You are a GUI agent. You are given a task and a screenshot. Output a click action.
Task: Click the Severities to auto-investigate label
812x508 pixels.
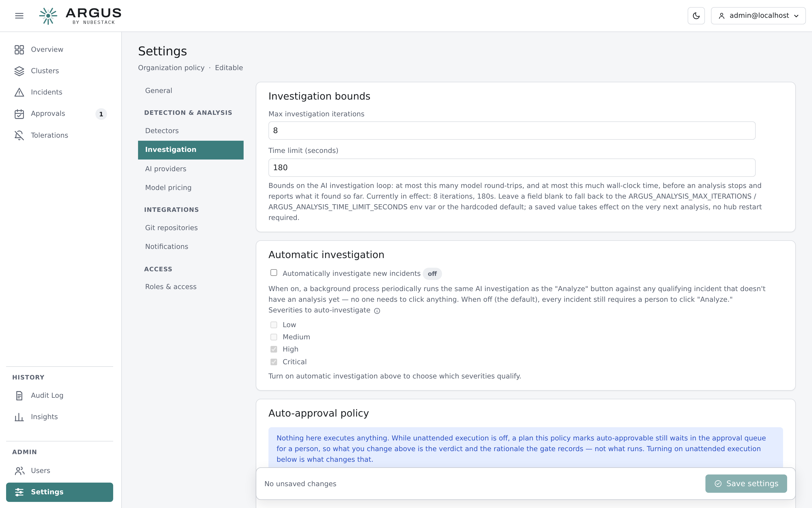pos(319,310)
